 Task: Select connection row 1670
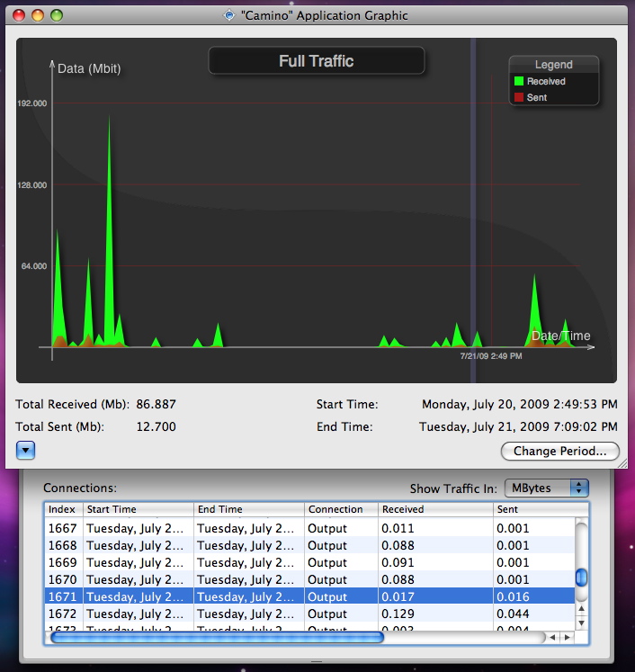coord(309,579)
